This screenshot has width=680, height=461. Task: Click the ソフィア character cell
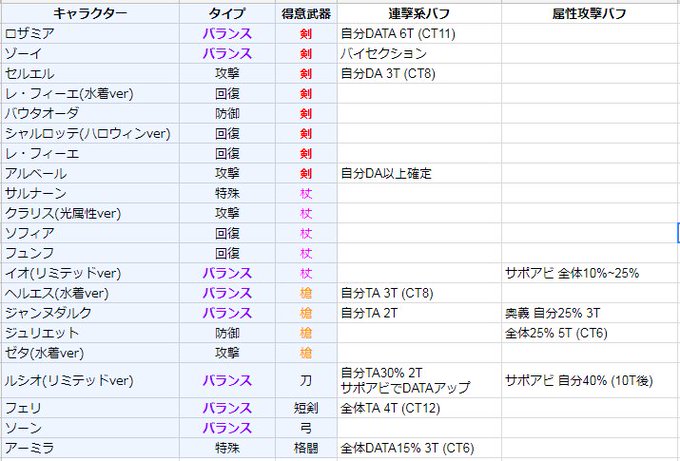click(90, 233)
